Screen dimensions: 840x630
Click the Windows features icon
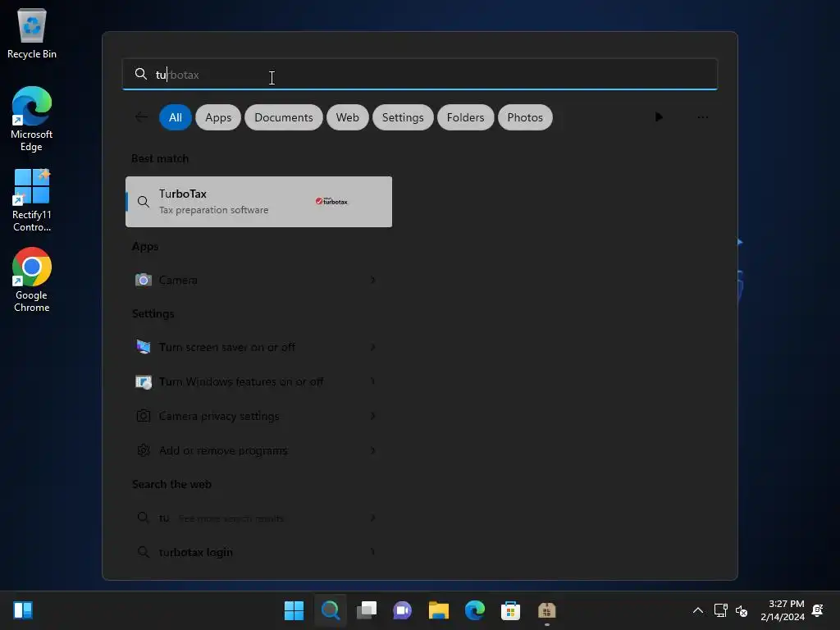(143, 381)
